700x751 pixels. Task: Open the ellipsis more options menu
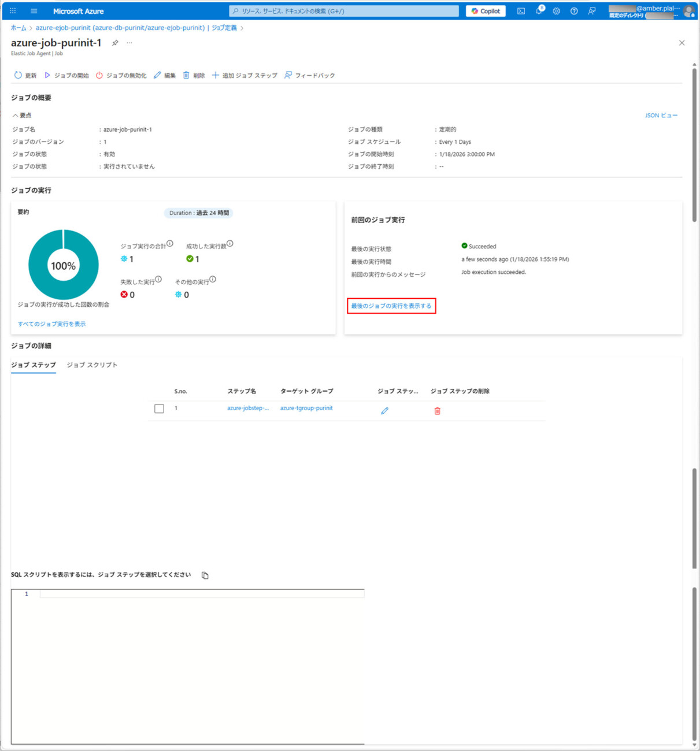point(129,43)
